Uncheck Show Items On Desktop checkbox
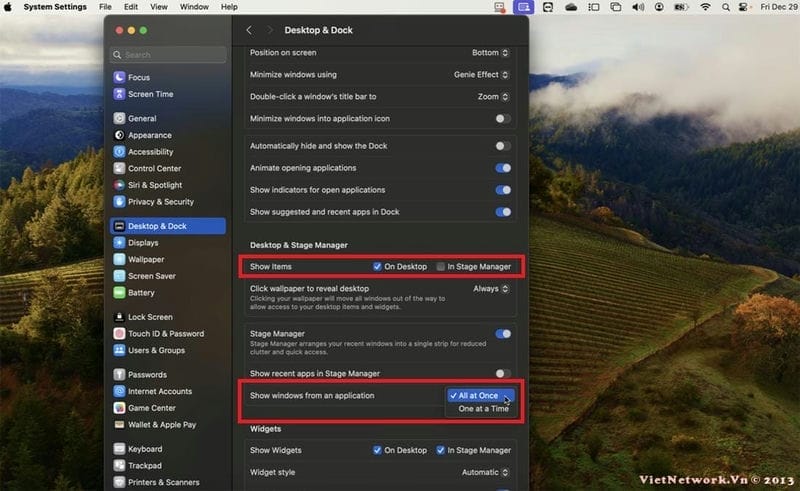The image size is (800, 491). click(377, 267)
